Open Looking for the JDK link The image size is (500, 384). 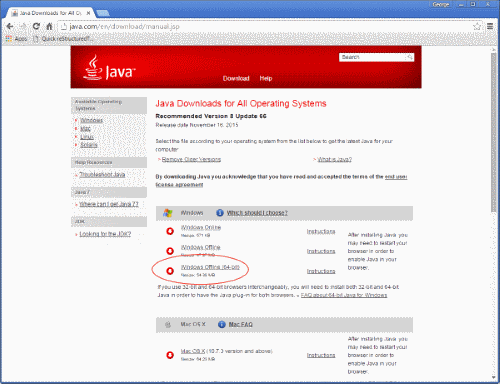(105, 234)
